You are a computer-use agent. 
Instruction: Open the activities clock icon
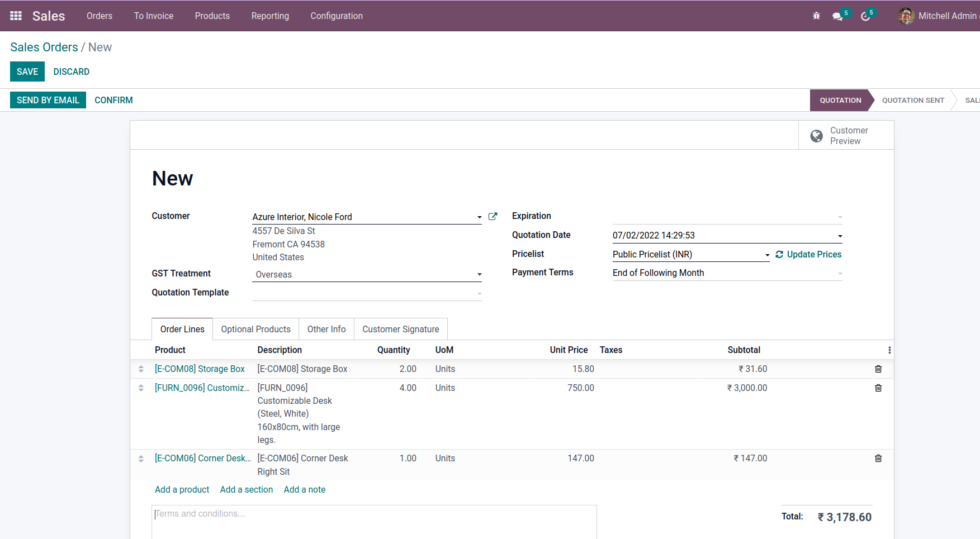[x=865, y=16]
